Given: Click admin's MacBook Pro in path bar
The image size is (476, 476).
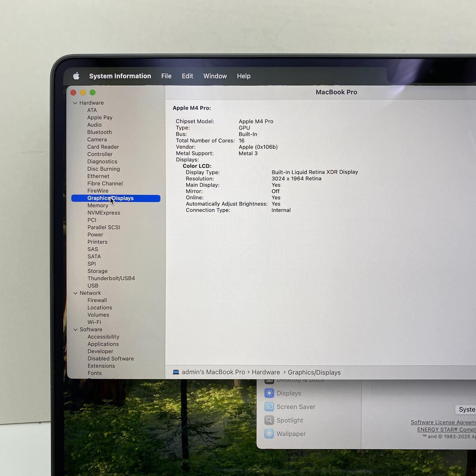Looking at the screenshot, I should pyautogui.click(x=213, y=372).
